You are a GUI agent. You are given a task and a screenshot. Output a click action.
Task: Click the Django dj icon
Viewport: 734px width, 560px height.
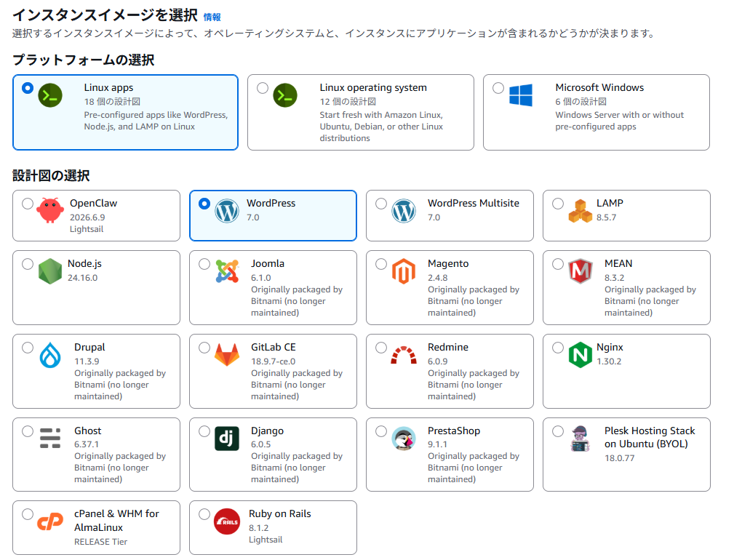pyautogui.click(x=227, y=439)
